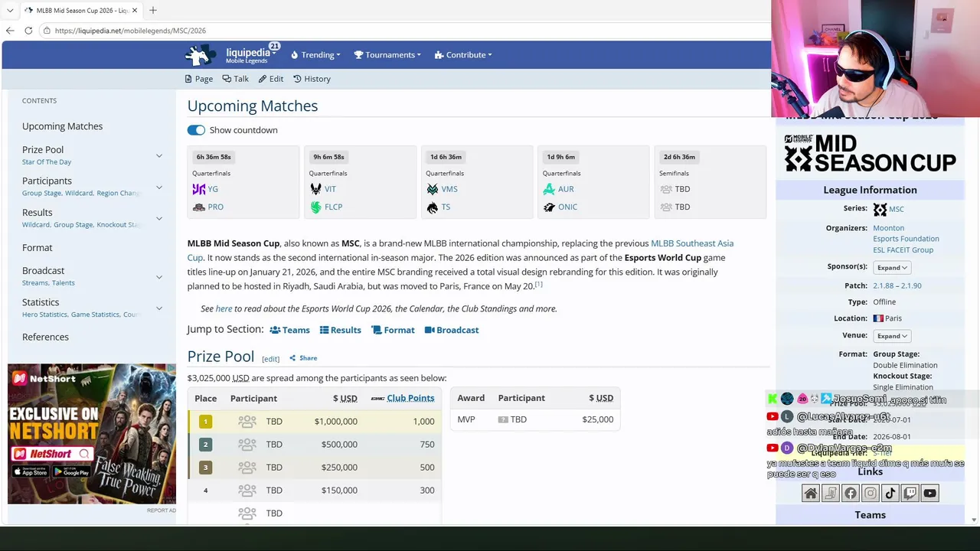The height and width of the screenshot is (551, 980).
Task: Follow the 'here' Esports World Cup link
Action: click(x=224, y=309)
